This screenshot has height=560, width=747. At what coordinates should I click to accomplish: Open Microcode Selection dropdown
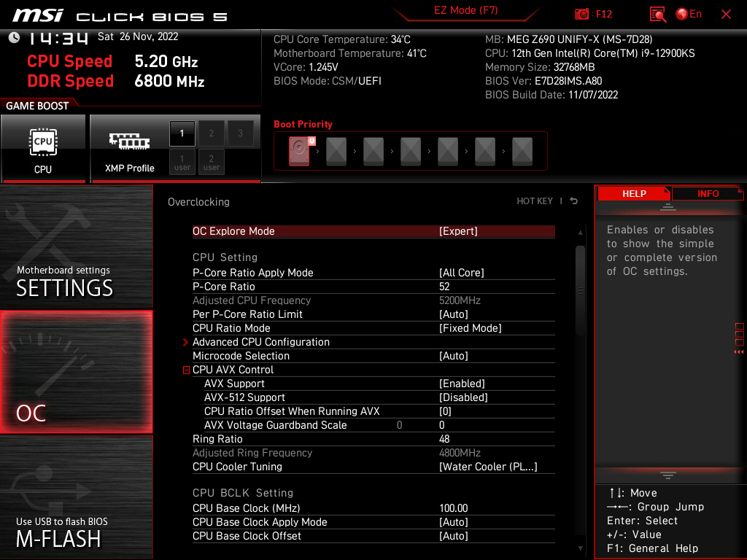coord(373,356)
